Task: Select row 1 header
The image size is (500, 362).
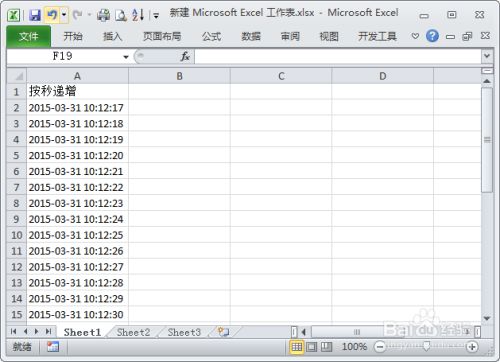Action: point(16,92)
